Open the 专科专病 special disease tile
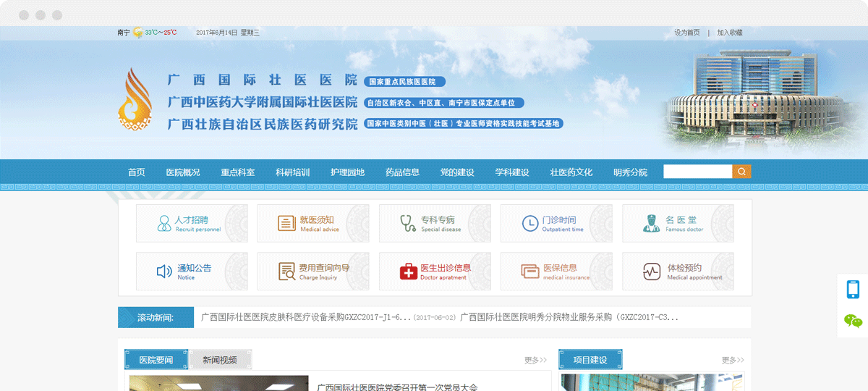This screenshot has height=391, width=868. click(435, 223)
